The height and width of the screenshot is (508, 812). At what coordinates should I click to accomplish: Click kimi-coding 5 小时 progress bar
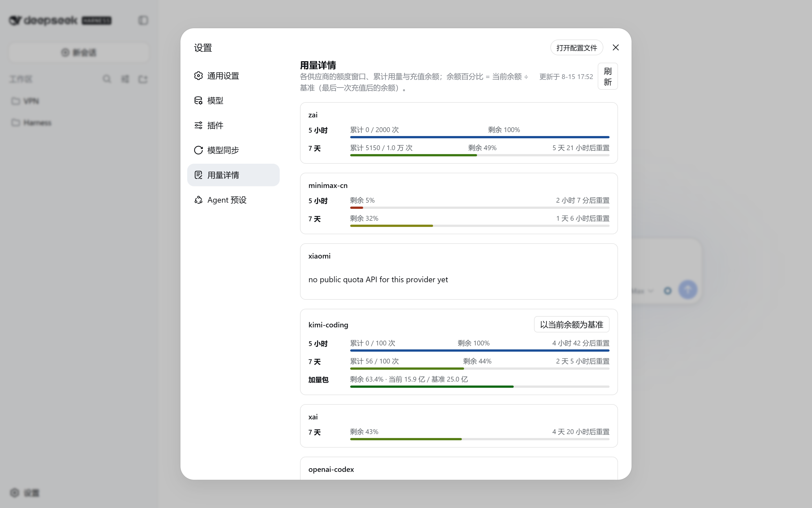tap(480, 351)
